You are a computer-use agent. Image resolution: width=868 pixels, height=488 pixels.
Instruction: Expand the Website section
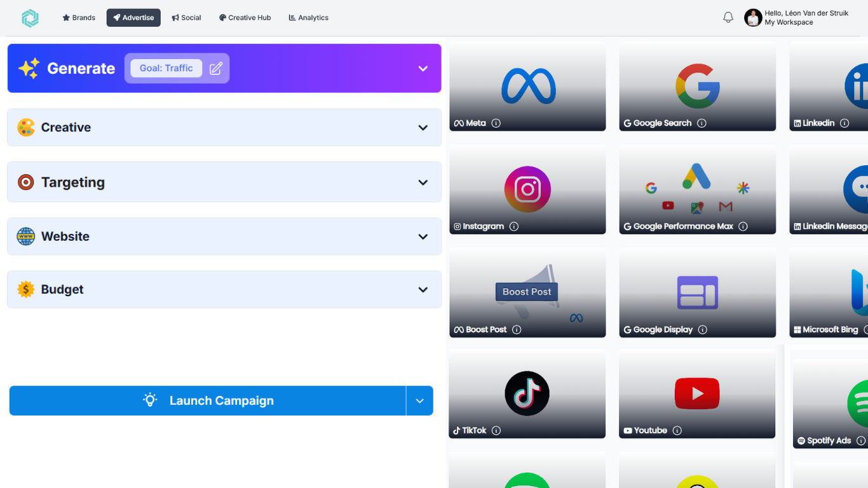click(x=423, y=236)
